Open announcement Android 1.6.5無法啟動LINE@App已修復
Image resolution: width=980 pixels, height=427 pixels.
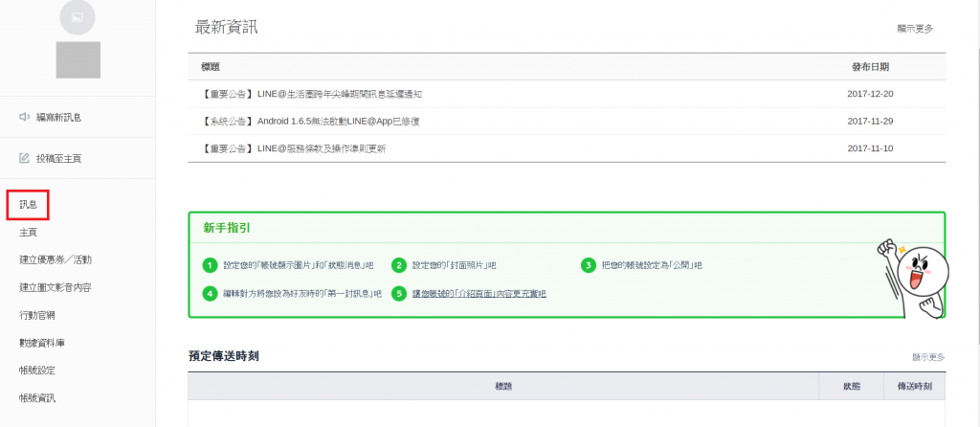[x=310, y=122]
